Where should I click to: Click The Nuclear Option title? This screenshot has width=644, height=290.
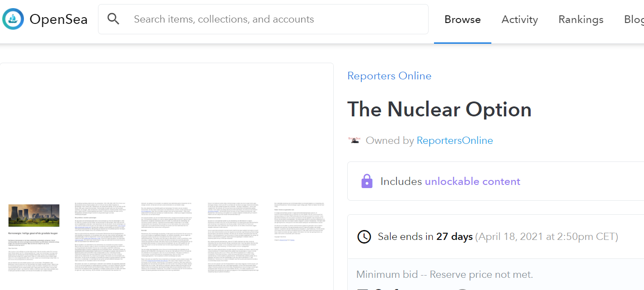coord(439,110)
